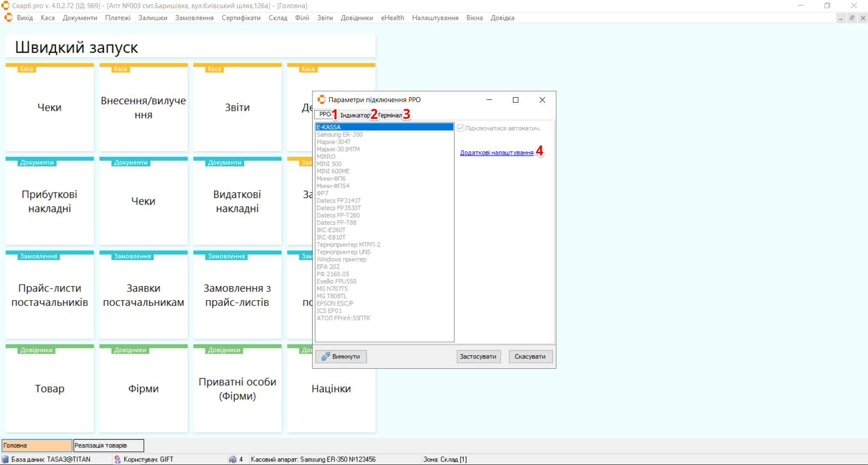Image resolution: width=868 pixels, height=465 pixels.
Task: Click the cash register icon in status bar
Action: 232,460
